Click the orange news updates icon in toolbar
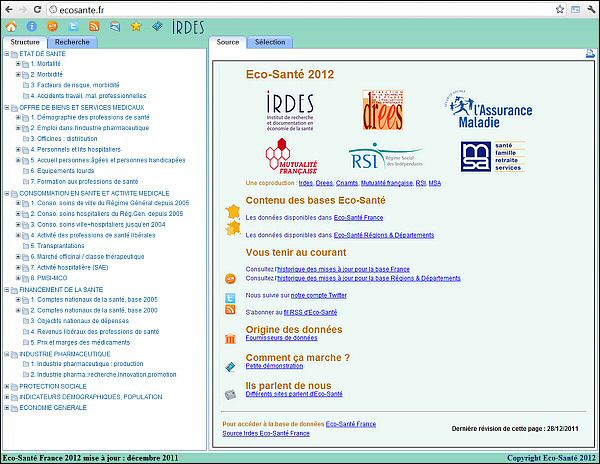Image resolution: width=600 pixels, height=464 pixels. point(52,26)
